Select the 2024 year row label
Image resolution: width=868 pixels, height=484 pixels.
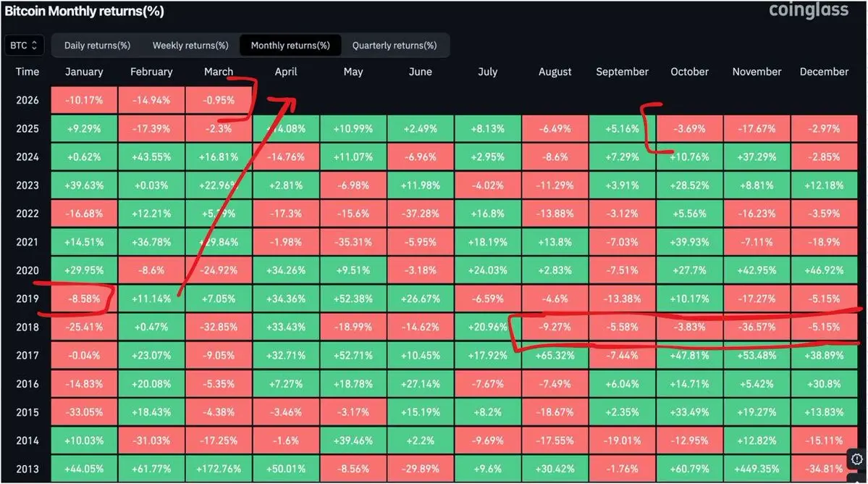(28, 157)
